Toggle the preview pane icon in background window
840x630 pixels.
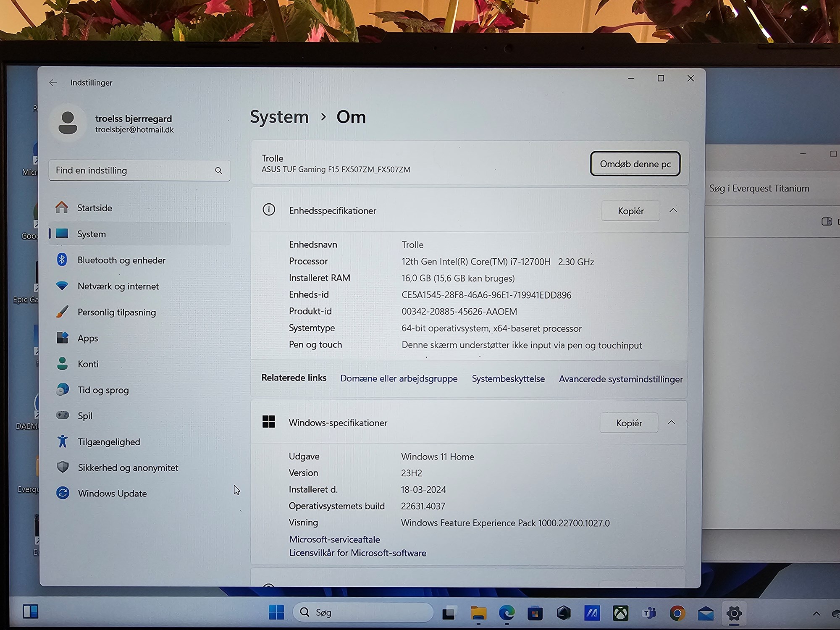[827, 221]
